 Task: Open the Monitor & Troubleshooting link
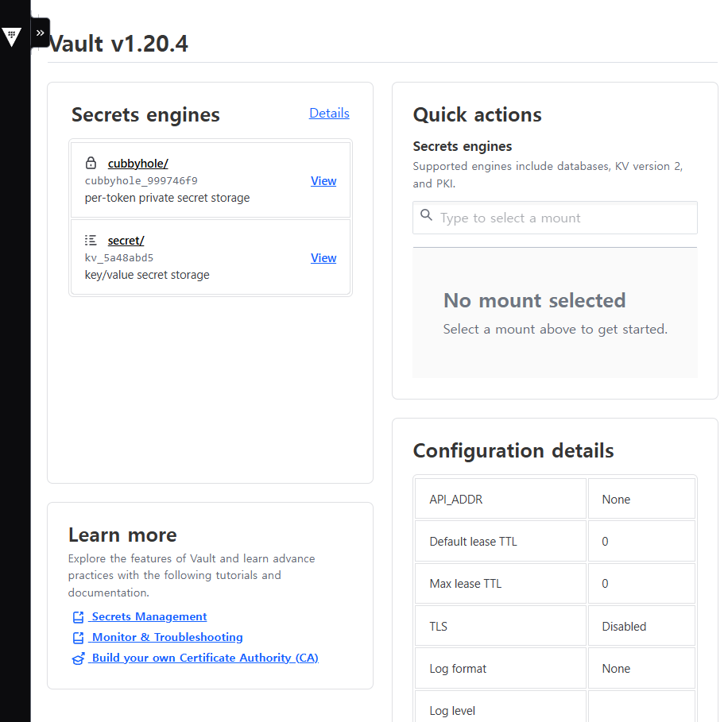(x=167, y=637)
